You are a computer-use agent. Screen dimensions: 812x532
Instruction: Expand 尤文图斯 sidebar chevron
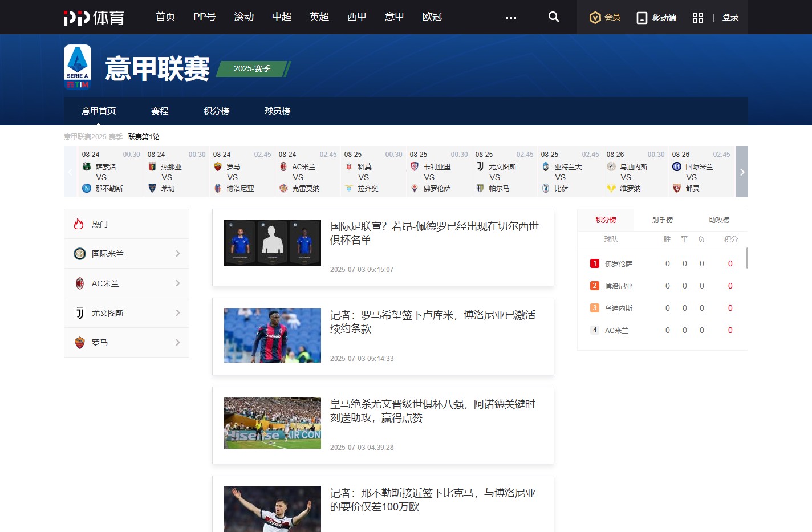point(178,313)
